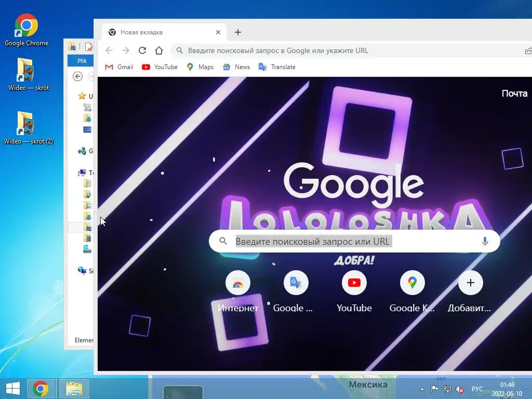This screenshot has width=532, height=399.
Task: Open Google Chrome desktop shortcut
Action: (26, 30)
